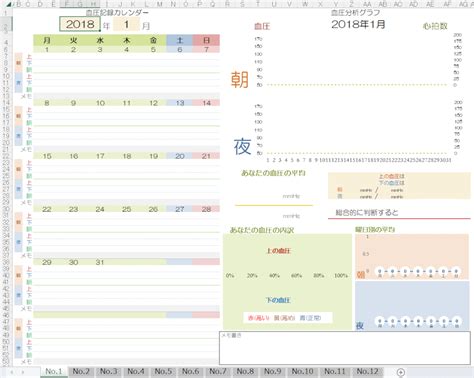474x378 pixels.
Task: Switch to the No.12 sheet tab
Action: point(368,371)
